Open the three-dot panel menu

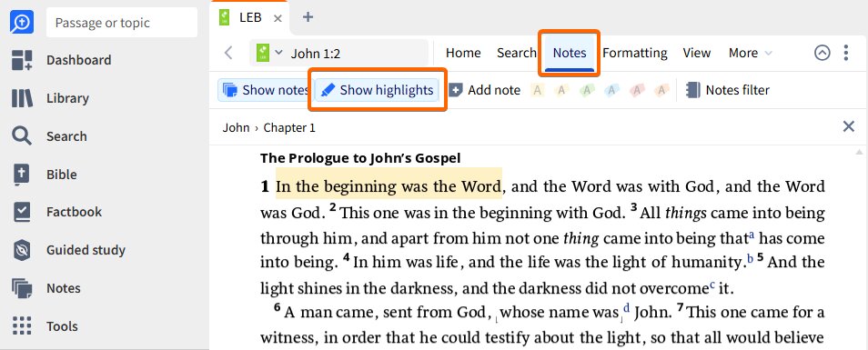(846, 53)
